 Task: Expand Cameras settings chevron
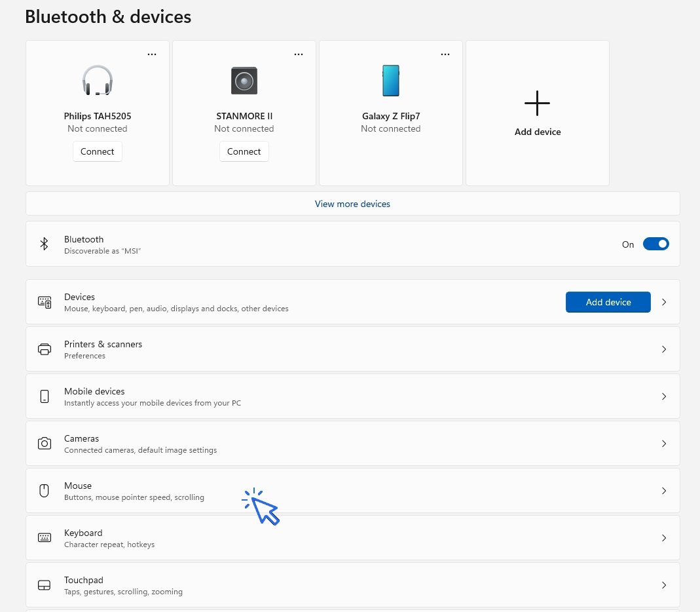click(x=664, y=444)
